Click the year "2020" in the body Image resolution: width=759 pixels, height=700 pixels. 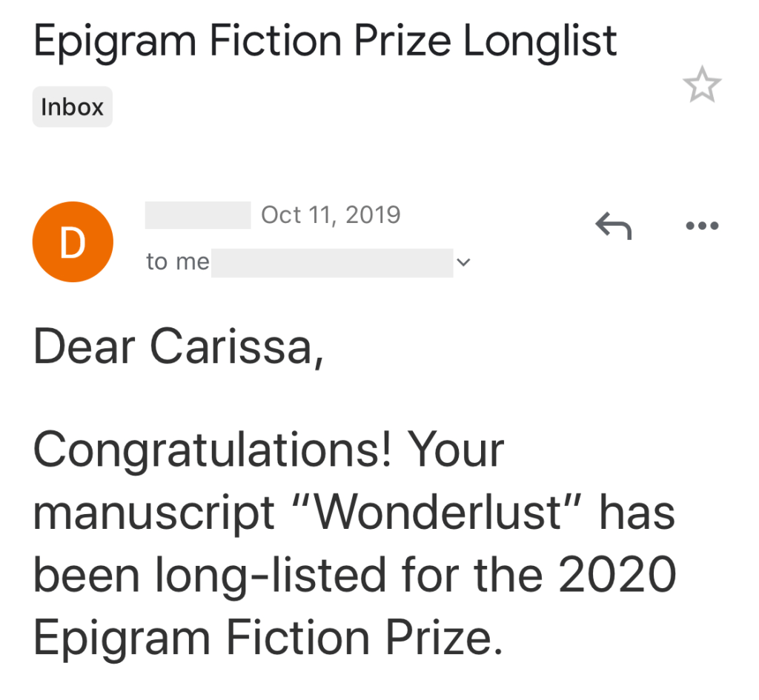click(x=617, y=576)
